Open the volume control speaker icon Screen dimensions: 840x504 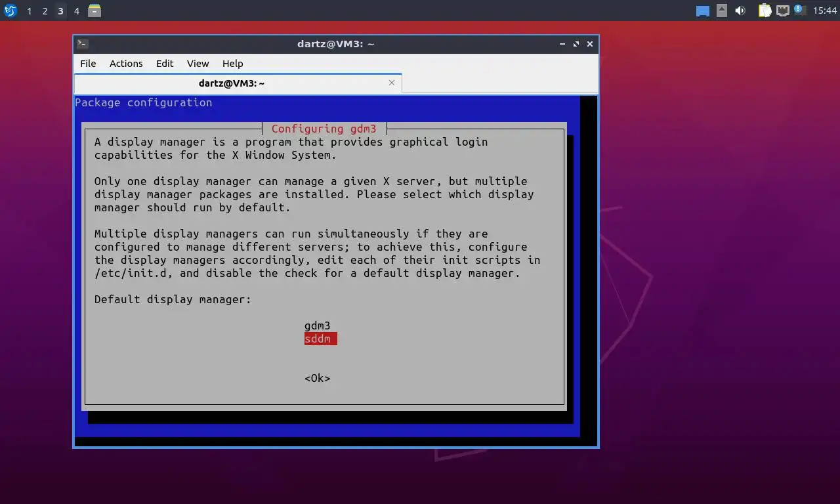(x=740, y=10)
